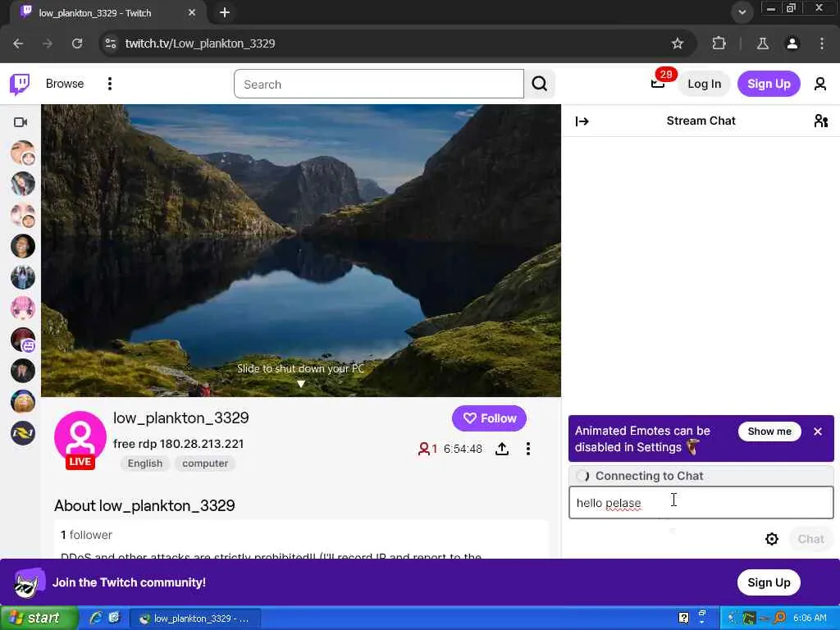Click the share stream upload icon

pos(502,449)
